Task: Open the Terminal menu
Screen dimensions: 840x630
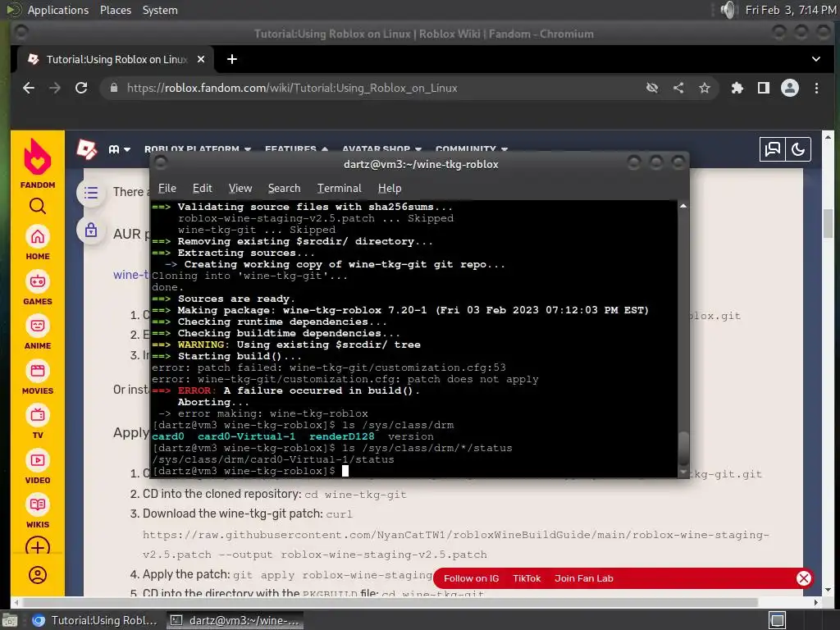Action: [x=339, y=188]
